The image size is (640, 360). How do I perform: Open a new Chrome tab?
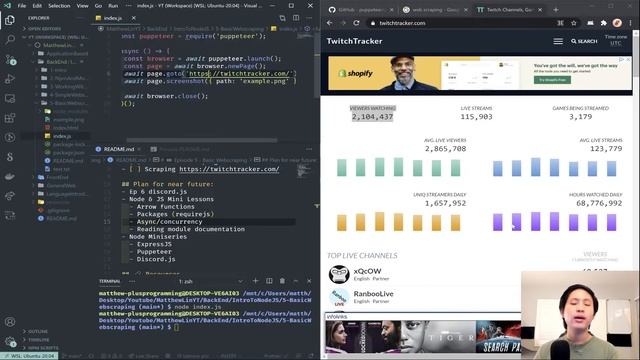(556, 9)
